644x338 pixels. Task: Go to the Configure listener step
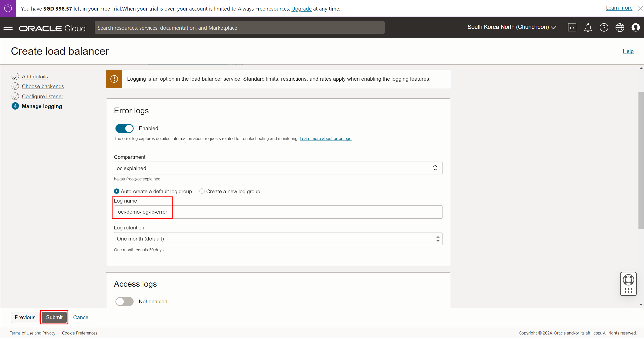pos(42,96)
